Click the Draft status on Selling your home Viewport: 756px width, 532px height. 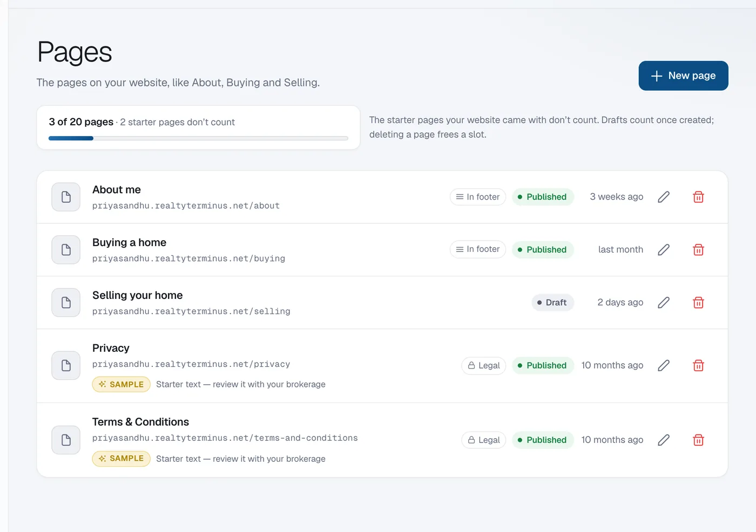552,303
